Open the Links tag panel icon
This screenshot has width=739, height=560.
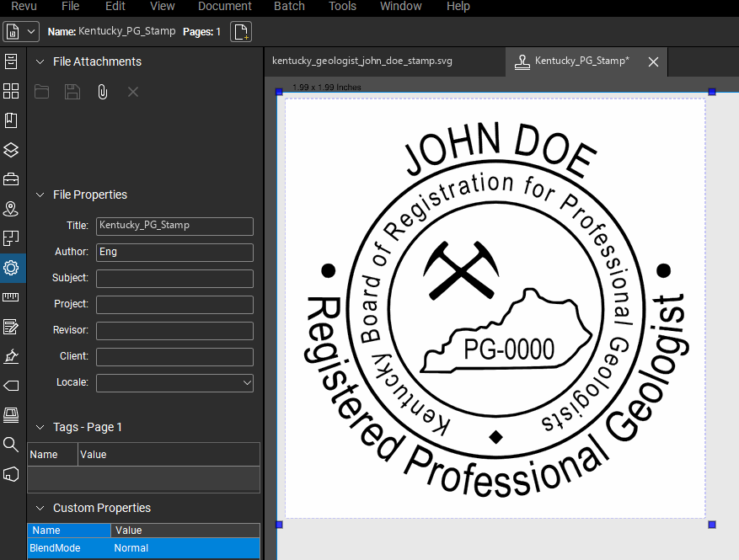click(x=11, y=386)
